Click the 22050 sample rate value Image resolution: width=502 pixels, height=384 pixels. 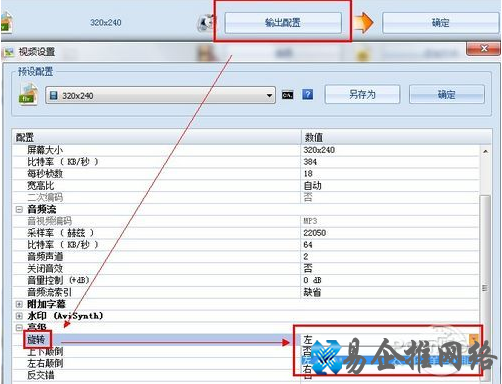click(x=315, y=233)
